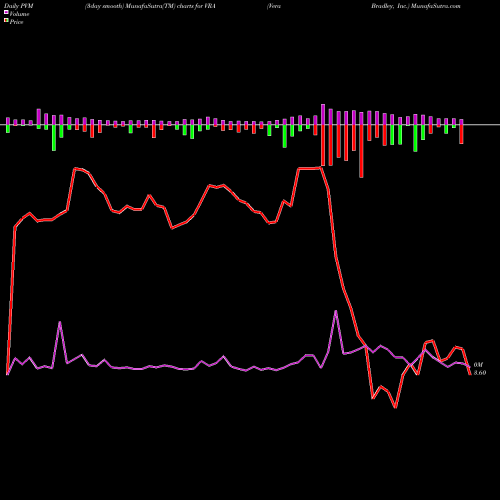
Task: Click the MunafaSutra.com watermark text
Action: (x=436, y=6)
